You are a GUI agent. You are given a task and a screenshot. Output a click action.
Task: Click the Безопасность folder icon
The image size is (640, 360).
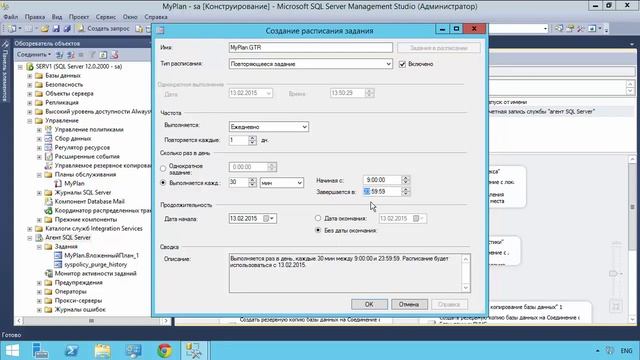click(39, 84)
